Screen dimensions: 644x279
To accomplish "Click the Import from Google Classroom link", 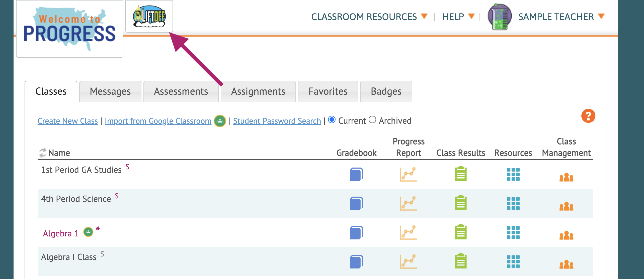I will [158, 121].
